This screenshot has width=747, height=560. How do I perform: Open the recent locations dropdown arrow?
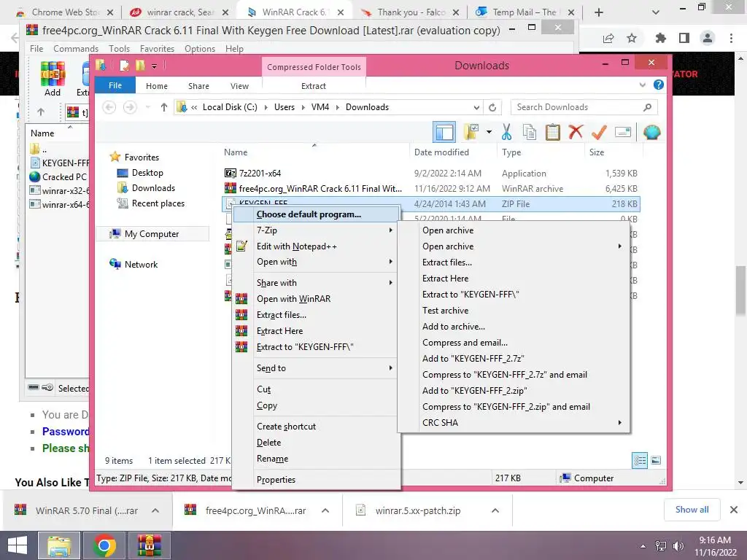[x=147, y=107]
